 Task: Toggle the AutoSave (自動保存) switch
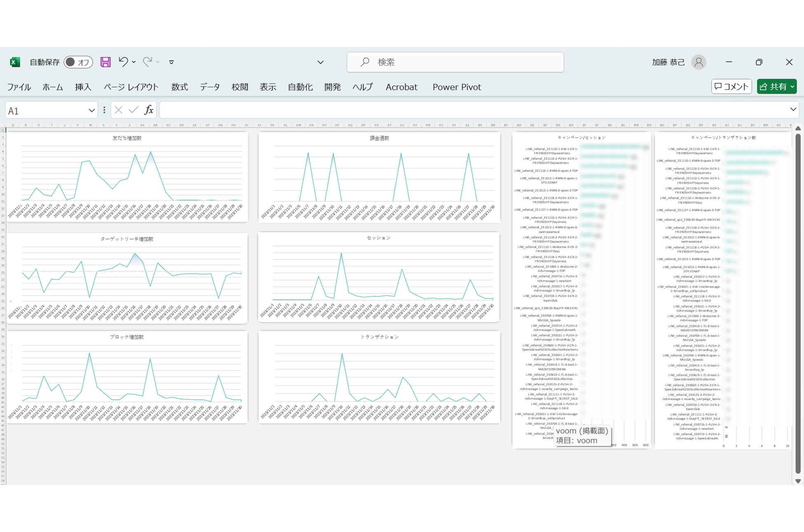(x=78, y=62)
